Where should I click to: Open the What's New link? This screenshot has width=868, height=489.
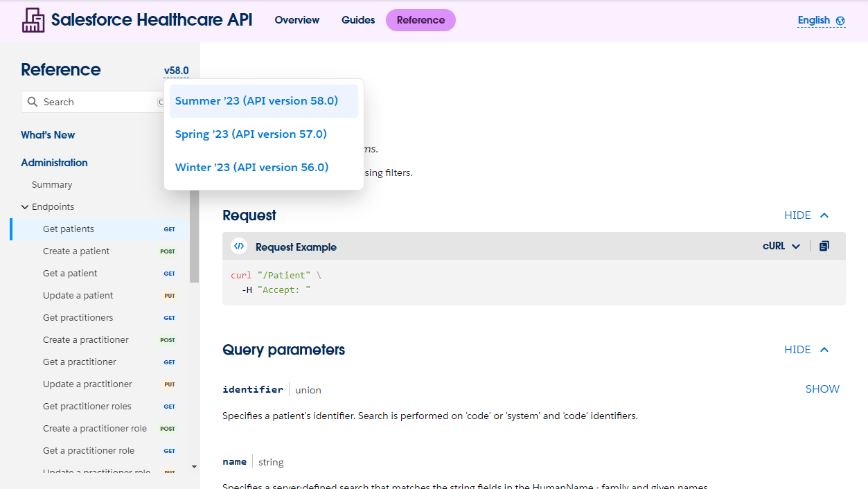point(48,135)
